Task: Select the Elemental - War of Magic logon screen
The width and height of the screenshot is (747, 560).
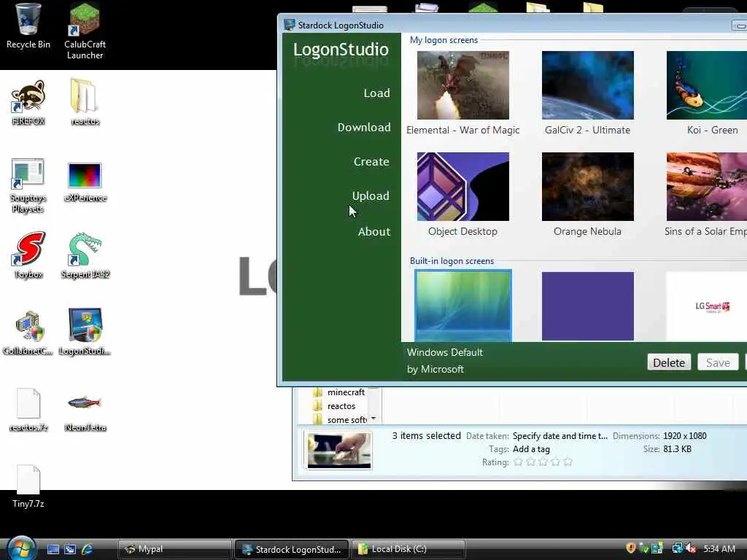Action: (462, 85)
